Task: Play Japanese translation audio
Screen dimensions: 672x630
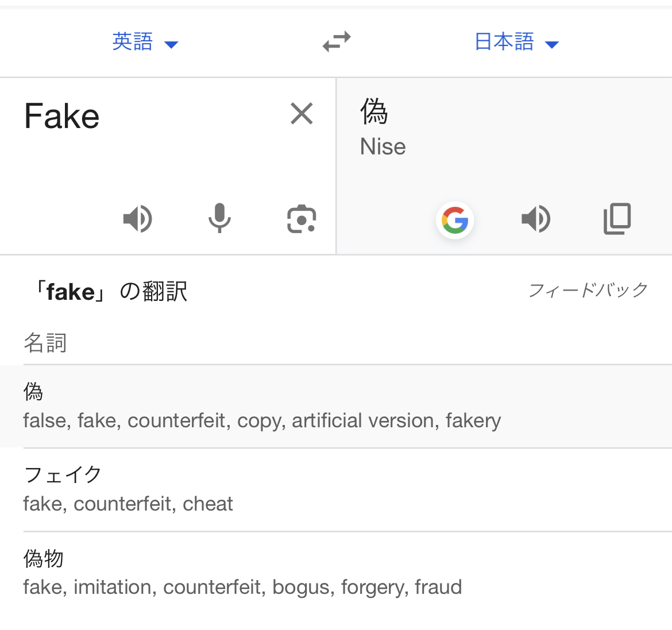Action: (536, 219)
